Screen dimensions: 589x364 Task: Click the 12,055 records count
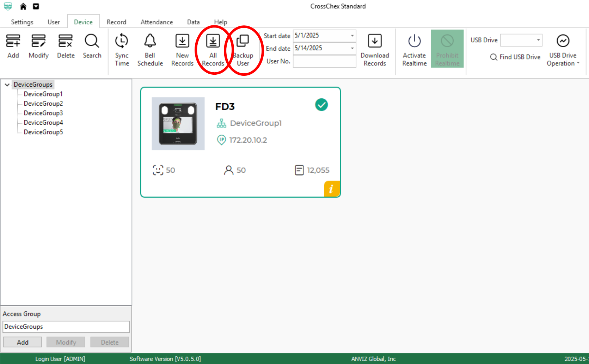[x=318, y=170]
